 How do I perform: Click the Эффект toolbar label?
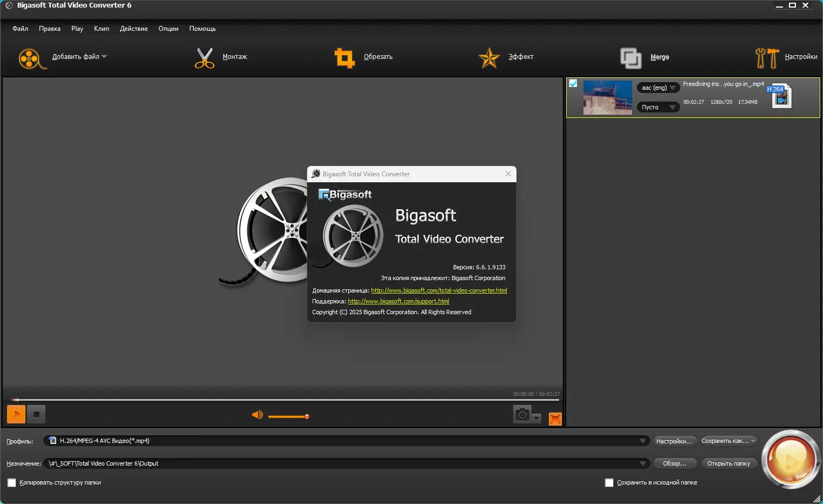click(521, 57)
